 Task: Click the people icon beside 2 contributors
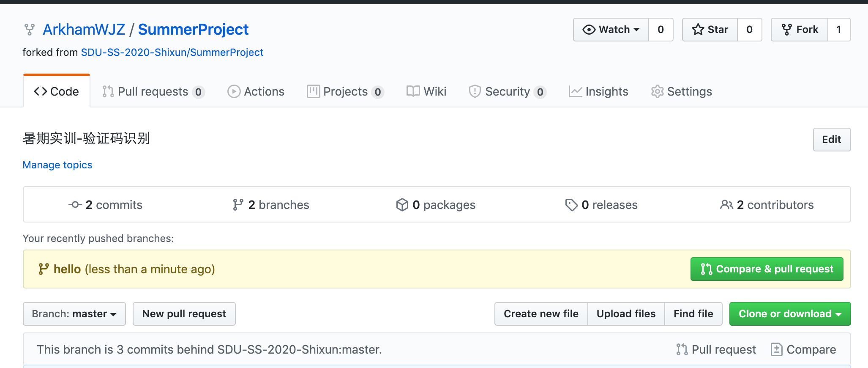tap(727, 205)
